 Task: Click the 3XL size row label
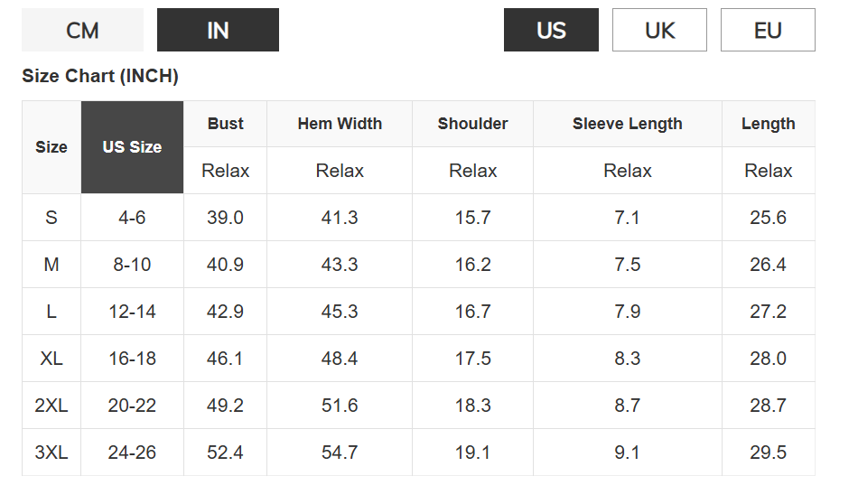(x=51, y=453)
